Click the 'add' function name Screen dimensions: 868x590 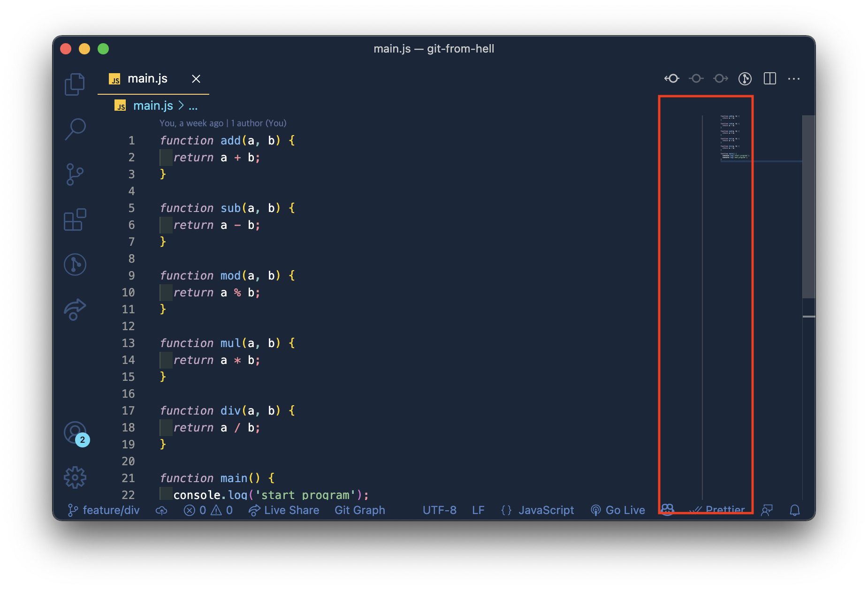tap(230, 140)
